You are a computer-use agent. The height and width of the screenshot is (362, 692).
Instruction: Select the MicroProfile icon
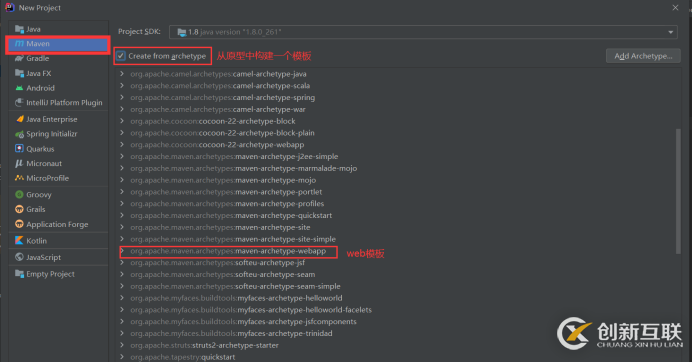pyautogui.click(x=19, y=178)
